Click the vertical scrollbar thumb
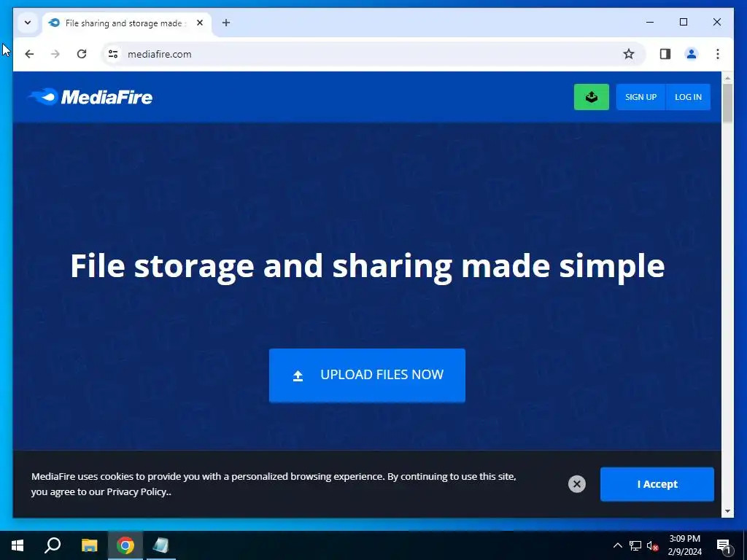Viewport: 747px width, 560px height. click(x=727, y=103)
